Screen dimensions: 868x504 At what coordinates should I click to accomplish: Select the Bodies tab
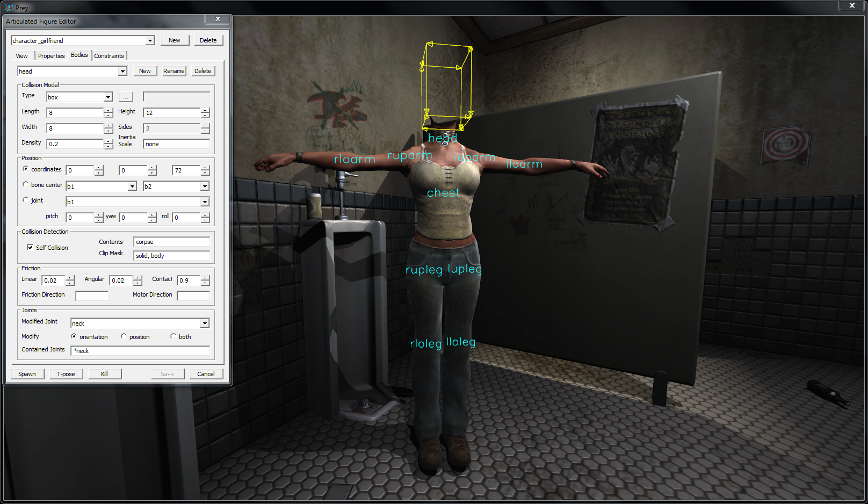click(79, 55)
